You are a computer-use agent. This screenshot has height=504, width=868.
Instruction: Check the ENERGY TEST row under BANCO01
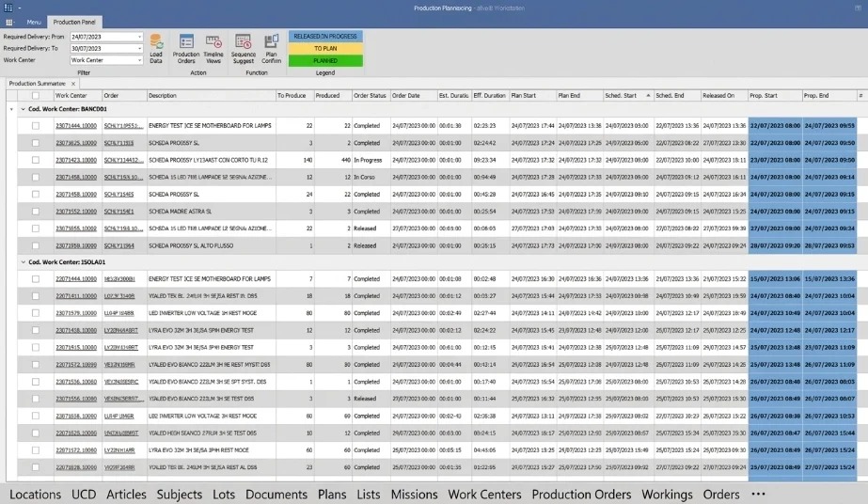[x=36, y=126]
